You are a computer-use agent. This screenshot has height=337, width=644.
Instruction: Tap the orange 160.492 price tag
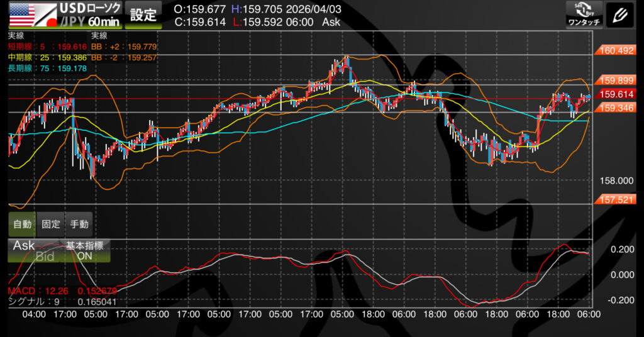(x=616, y=50)
